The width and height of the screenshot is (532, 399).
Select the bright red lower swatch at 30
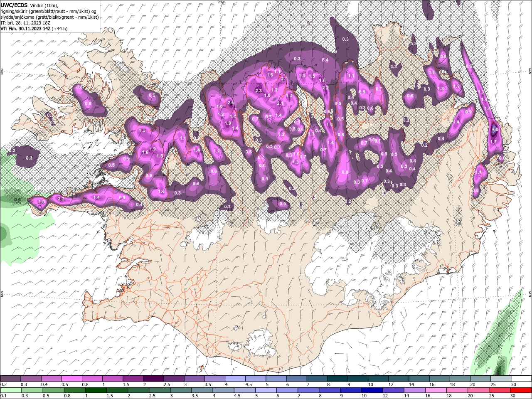point(520,390)
